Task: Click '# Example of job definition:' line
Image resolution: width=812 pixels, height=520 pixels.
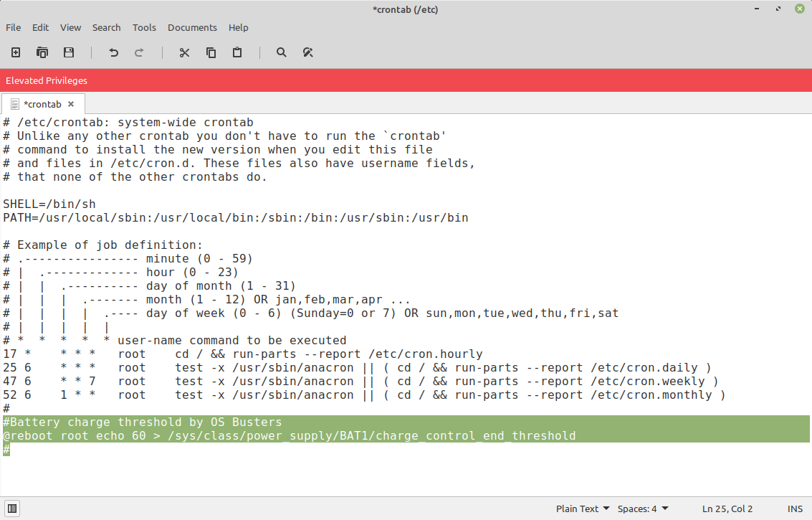Action: [x=102, y=245]
